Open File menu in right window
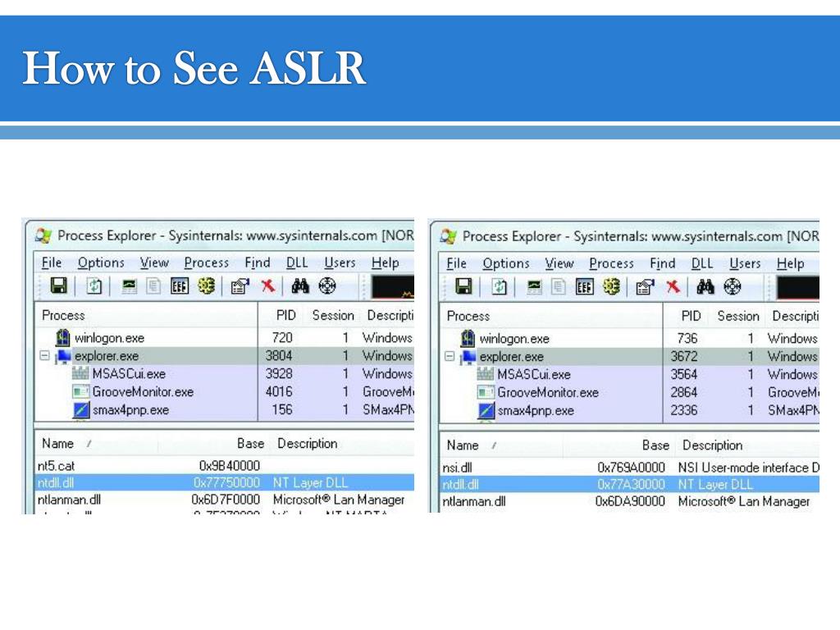The image size is (840, 630). 456,263
